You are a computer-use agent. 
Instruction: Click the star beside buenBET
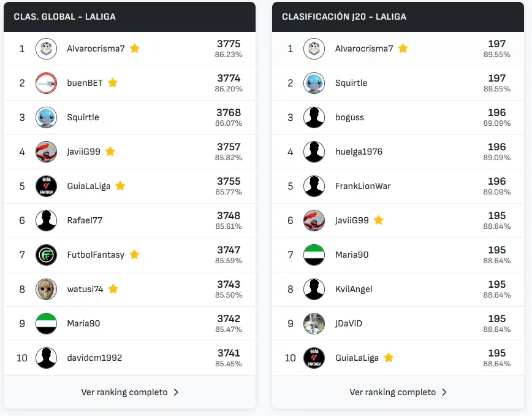tap(113, 83)
